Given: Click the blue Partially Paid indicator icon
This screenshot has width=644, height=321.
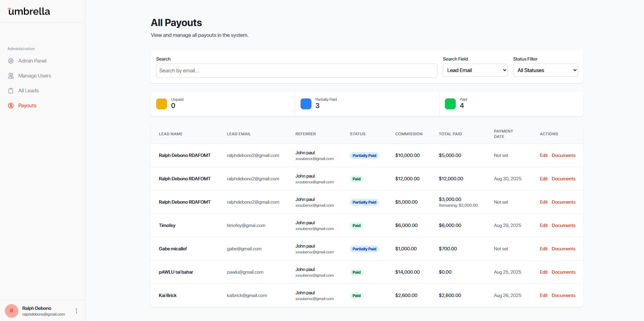Looking at the screenshot, I should click(x=306, y=104).
